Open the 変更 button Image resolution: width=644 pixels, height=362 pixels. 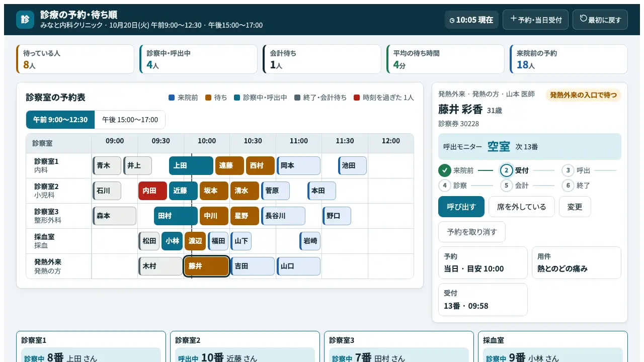(575, 207)
